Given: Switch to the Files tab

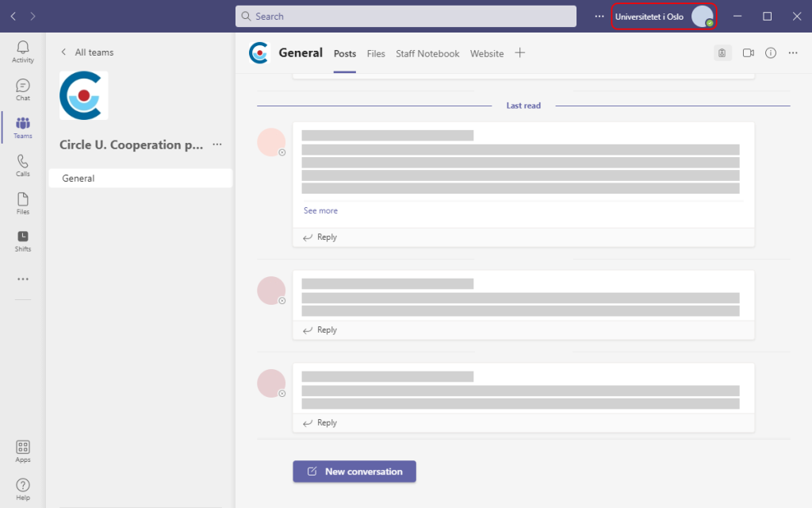Looking at the screenshot, I should coord(376,54).
